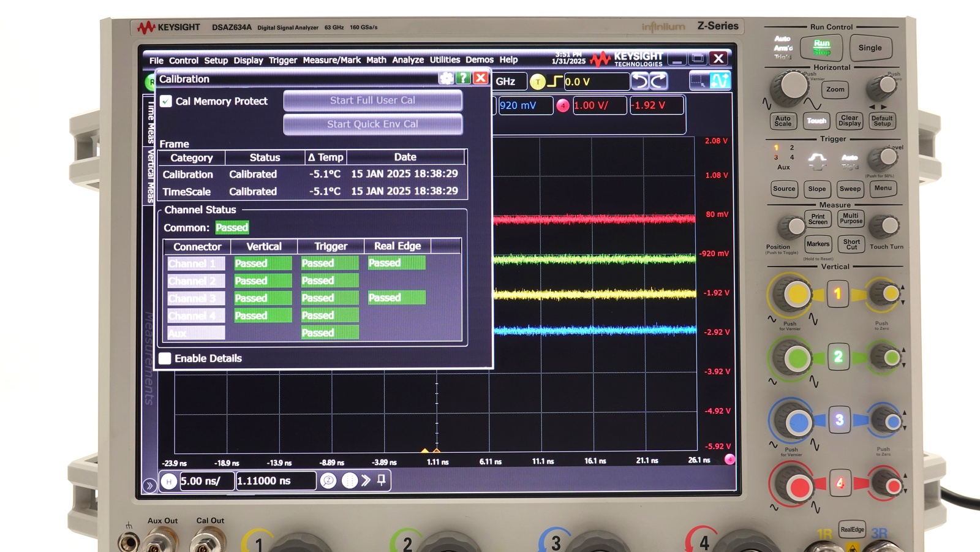This screenshot has width=980, height=552.
Task: Toggle the channel 4 red indicator
Action: point(563,105)
